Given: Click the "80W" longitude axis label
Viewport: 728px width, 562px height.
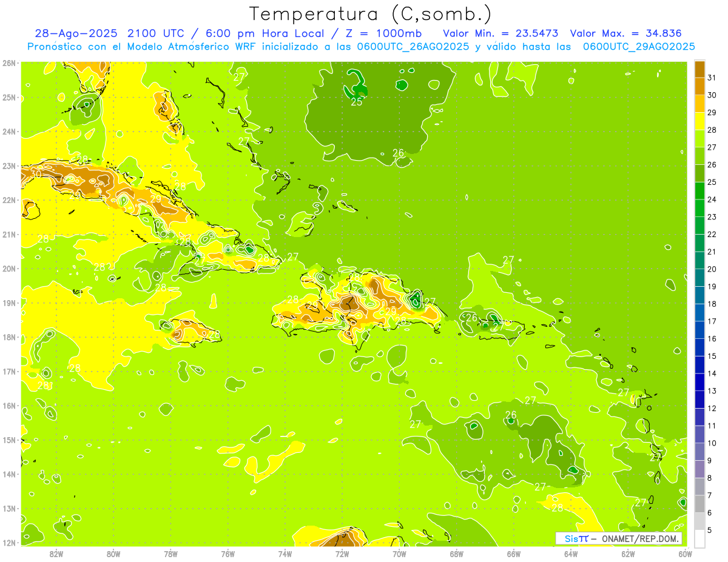Looking at the screenshot, I should point(113,554).
